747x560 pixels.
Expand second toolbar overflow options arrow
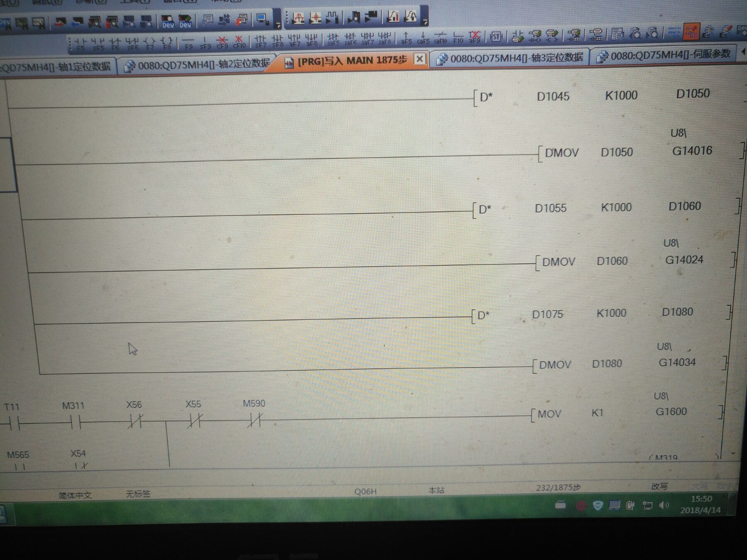(425, 22)
